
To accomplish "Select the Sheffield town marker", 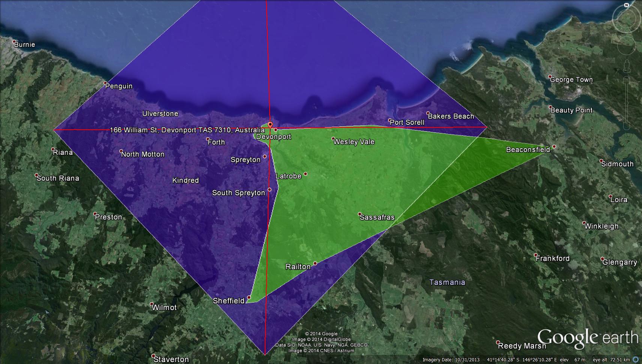I will pos(249,298).
